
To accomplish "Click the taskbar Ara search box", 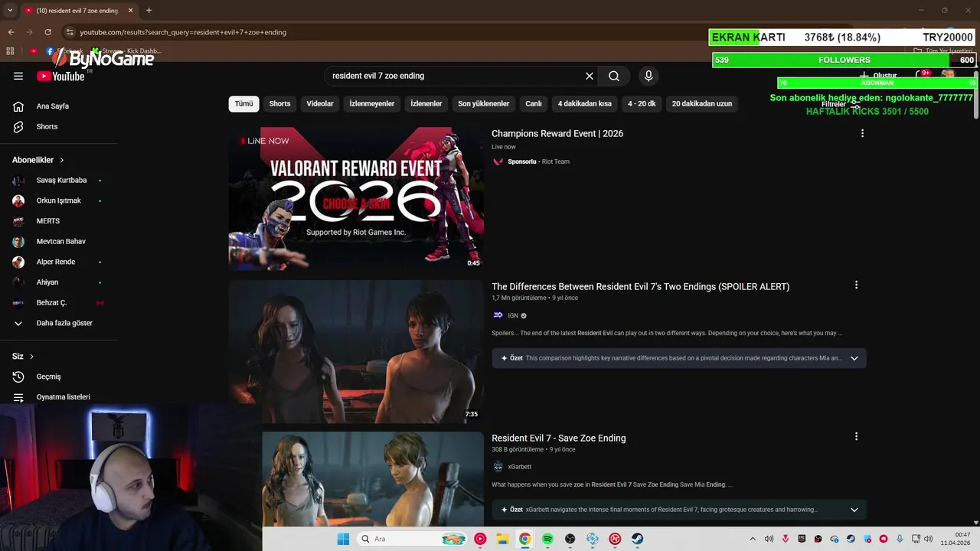I will click(412, 539).
